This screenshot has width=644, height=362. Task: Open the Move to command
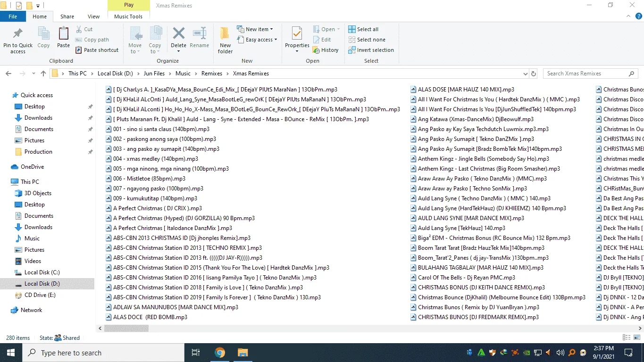(135, 40)
